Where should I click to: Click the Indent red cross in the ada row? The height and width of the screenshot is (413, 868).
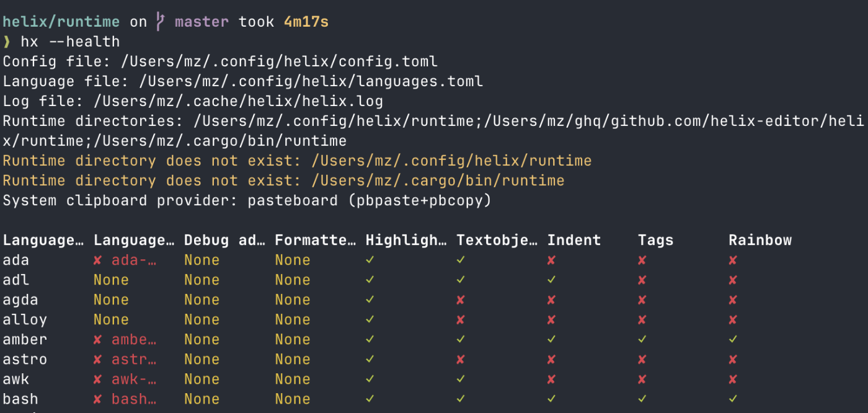[x=551, y=260]
